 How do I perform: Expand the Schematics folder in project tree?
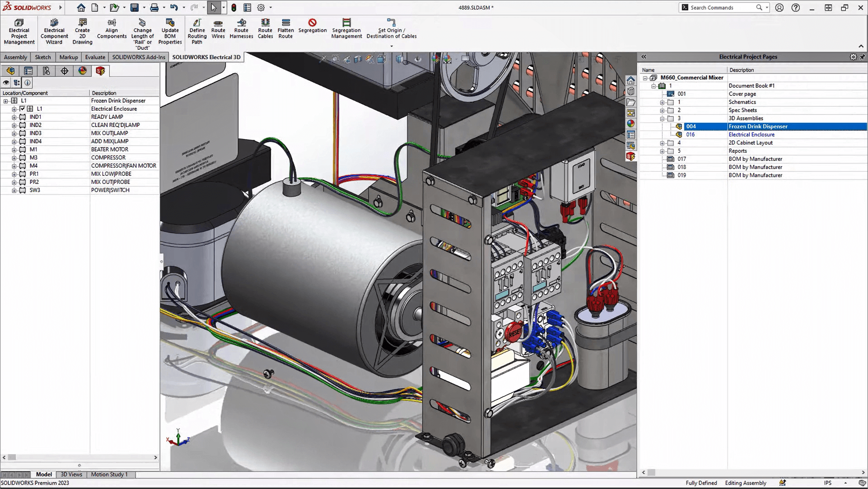(x=662, y=102)
